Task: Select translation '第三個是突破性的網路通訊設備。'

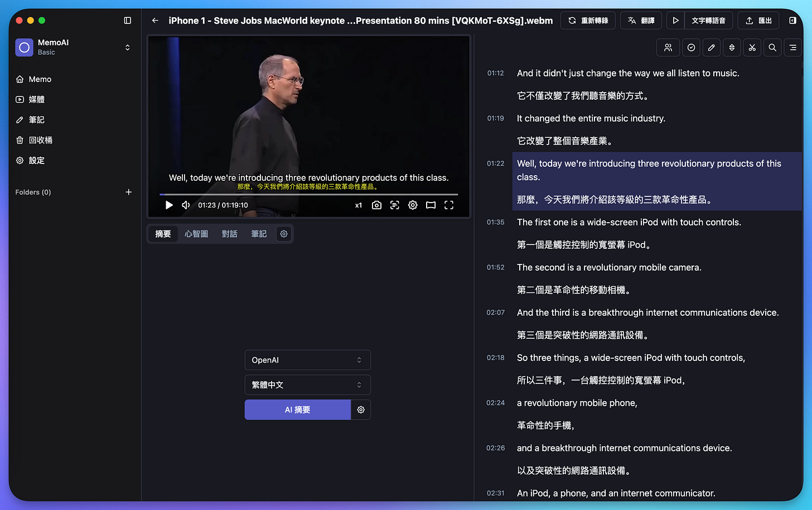Action: point(583,335)
